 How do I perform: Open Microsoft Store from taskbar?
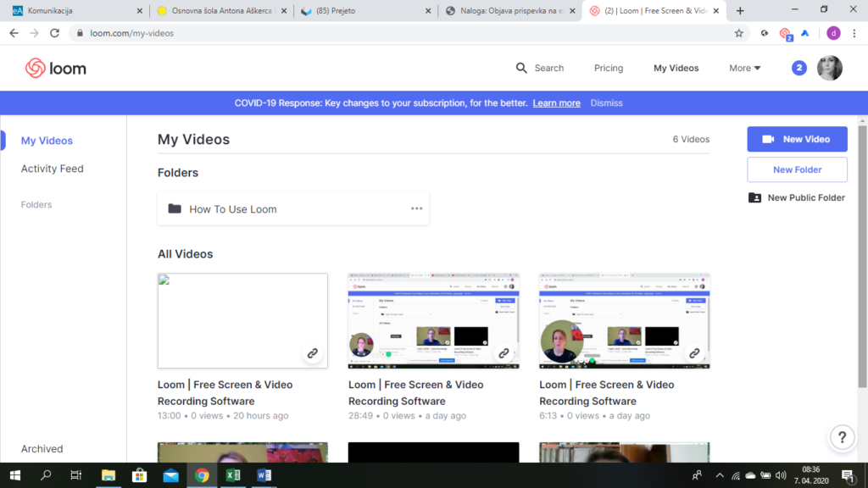click(x=140, y=475)
